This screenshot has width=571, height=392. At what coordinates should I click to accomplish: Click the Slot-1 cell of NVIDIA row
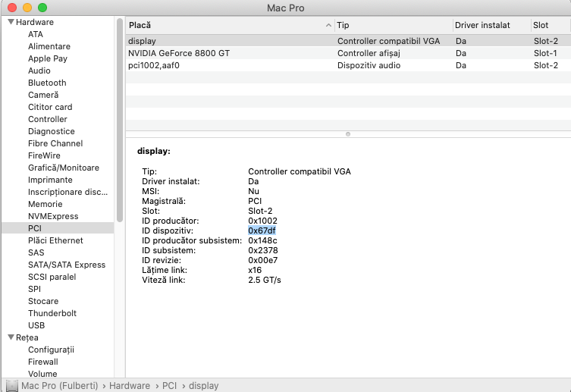coord(545,53)
